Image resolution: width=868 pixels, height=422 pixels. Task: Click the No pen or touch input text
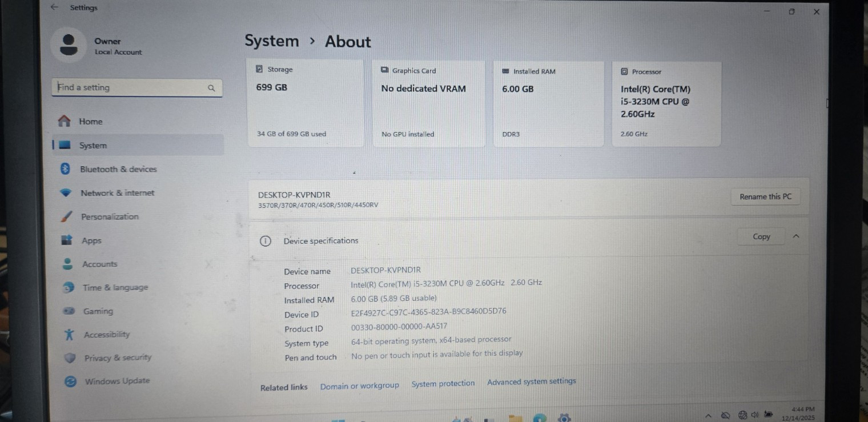tap(437, 354)
